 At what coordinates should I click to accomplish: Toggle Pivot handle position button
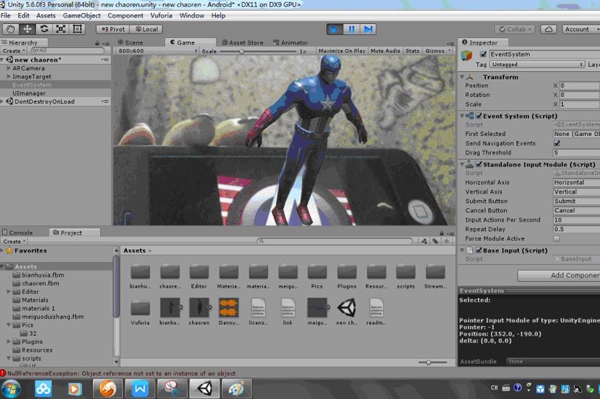(x=113, y=29)
